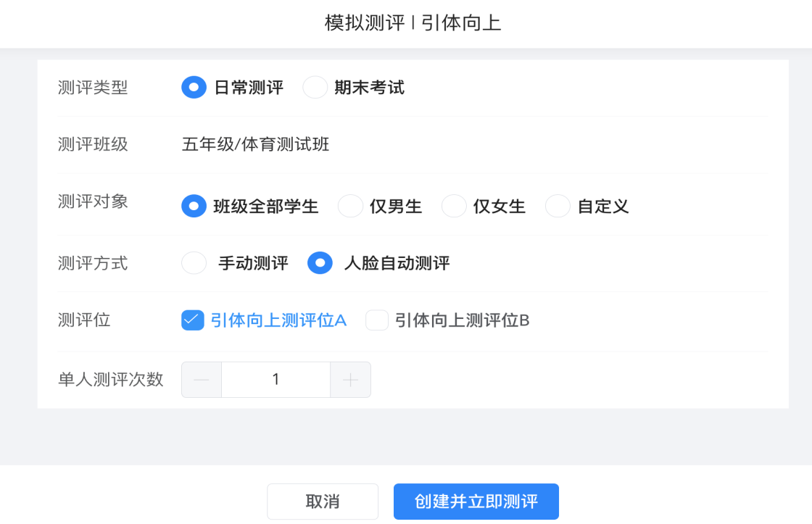Select the 仅男生 option
Screen dimensions: 812x524
[350, 206]
